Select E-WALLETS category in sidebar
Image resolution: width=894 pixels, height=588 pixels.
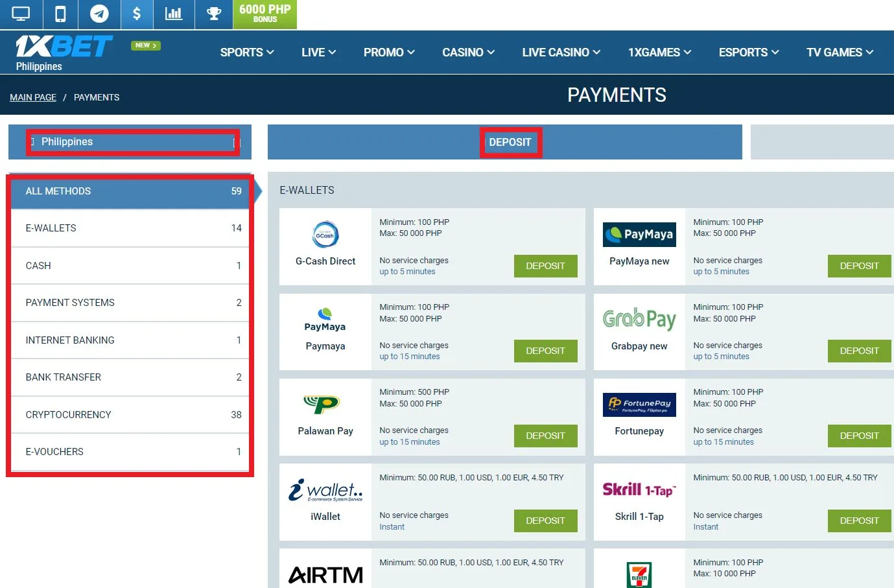[130, 228]
